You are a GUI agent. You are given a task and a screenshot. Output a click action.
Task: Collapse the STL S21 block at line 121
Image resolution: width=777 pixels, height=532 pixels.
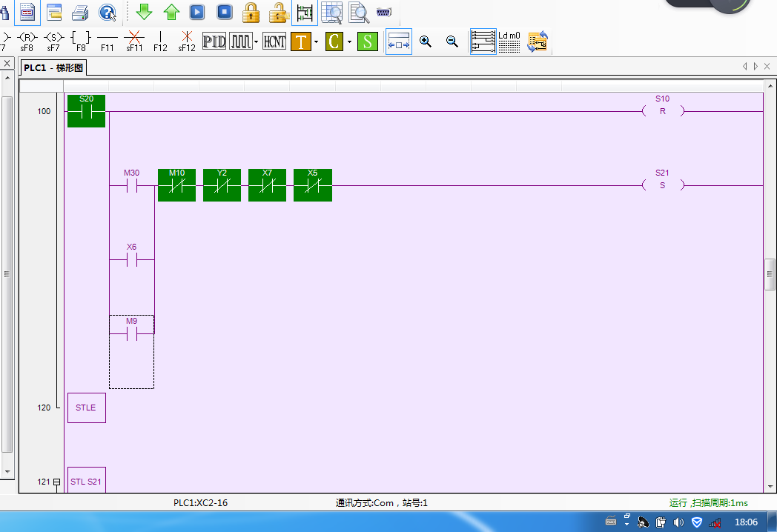(x=56, y=482)
